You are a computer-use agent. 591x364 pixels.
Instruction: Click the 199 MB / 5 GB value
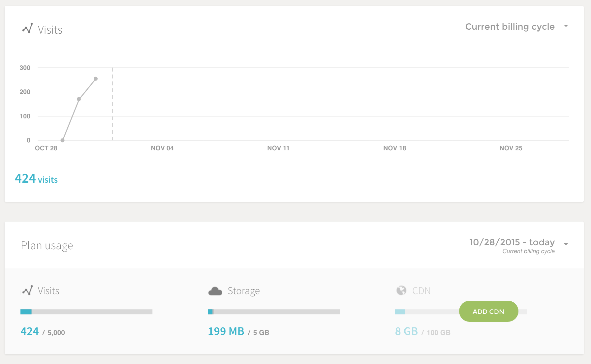tap(238, 331)
